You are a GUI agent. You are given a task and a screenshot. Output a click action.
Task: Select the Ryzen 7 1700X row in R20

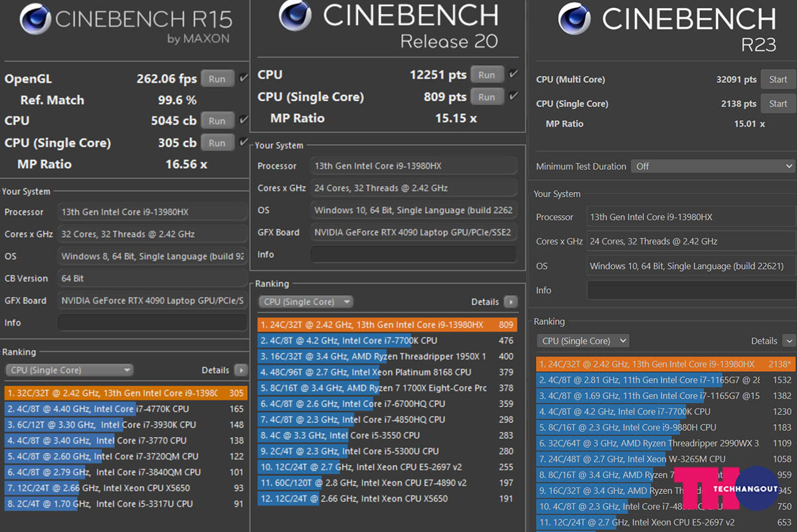pos(388,388)
